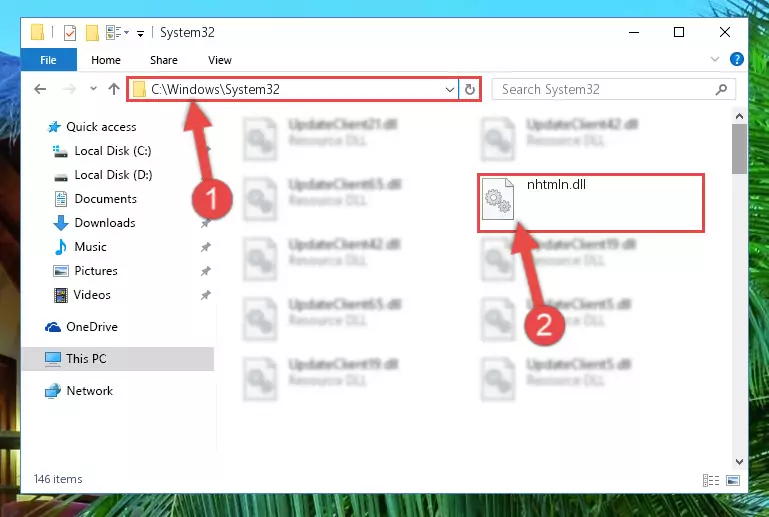Click the pin icon beside Videos
The width and height of the screenshot is (769, 517).
pos(205,295)
